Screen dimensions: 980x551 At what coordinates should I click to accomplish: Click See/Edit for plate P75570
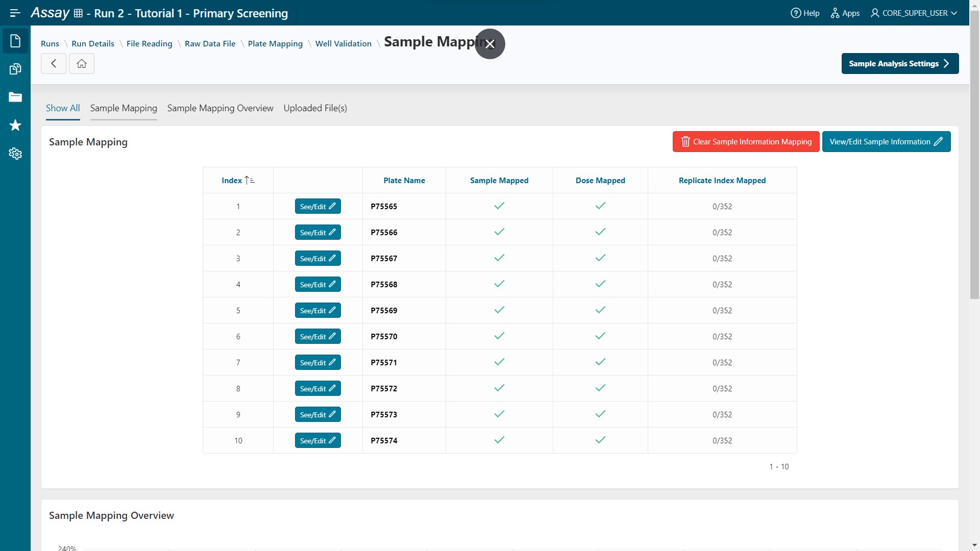pos(317,337)
